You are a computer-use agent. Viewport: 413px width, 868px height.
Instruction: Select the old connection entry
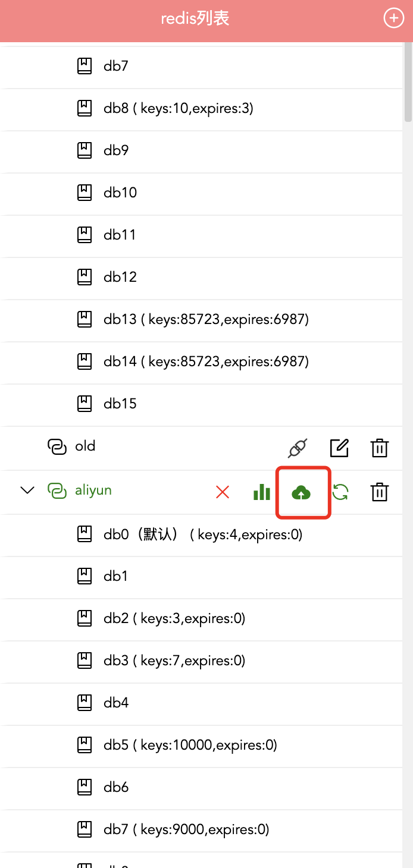(x=85, y=446)
